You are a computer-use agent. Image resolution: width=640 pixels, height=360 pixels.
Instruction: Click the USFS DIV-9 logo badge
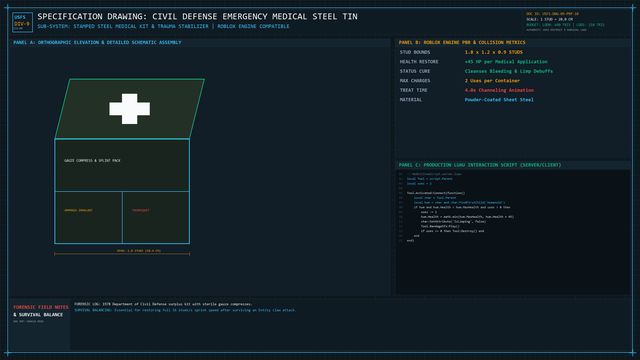tap(22, 22)
